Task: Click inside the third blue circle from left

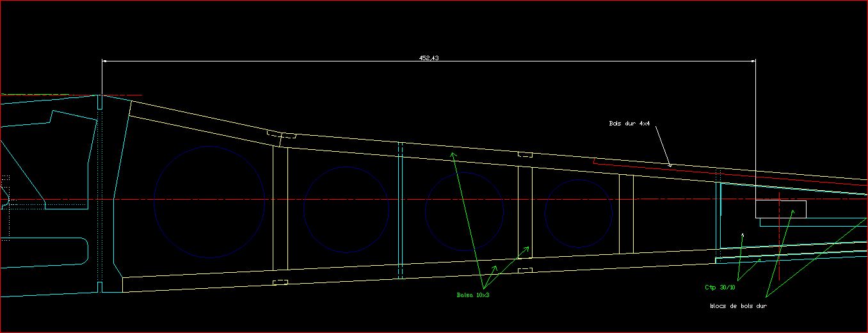Action: [x=465, y=211]
